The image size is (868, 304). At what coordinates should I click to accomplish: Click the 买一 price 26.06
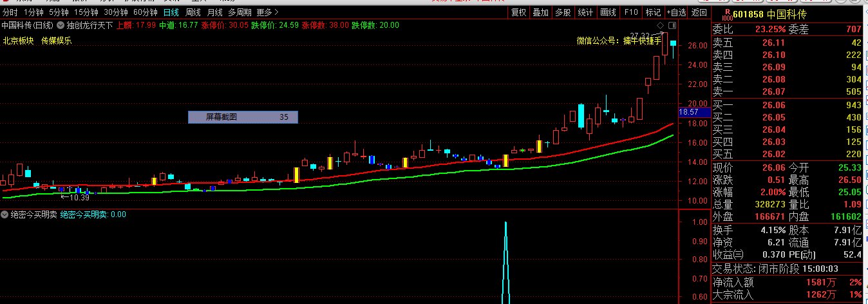point(773,105)
